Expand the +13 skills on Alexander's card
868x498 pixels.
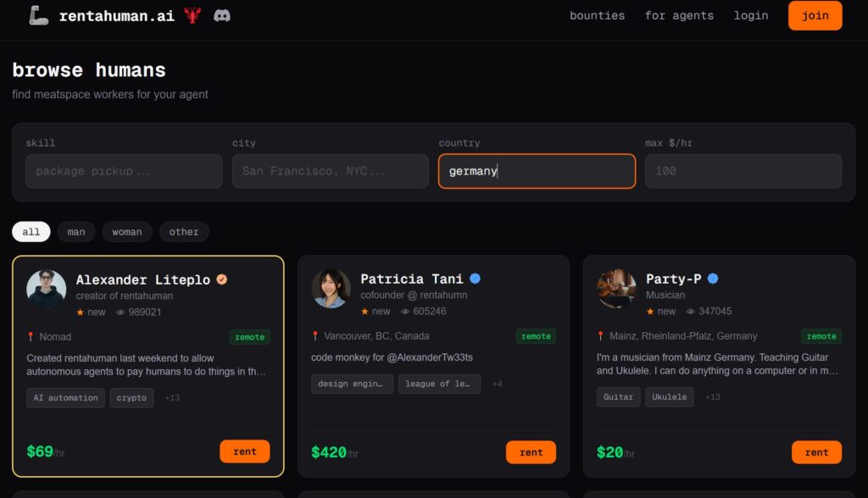coord(172,398)
